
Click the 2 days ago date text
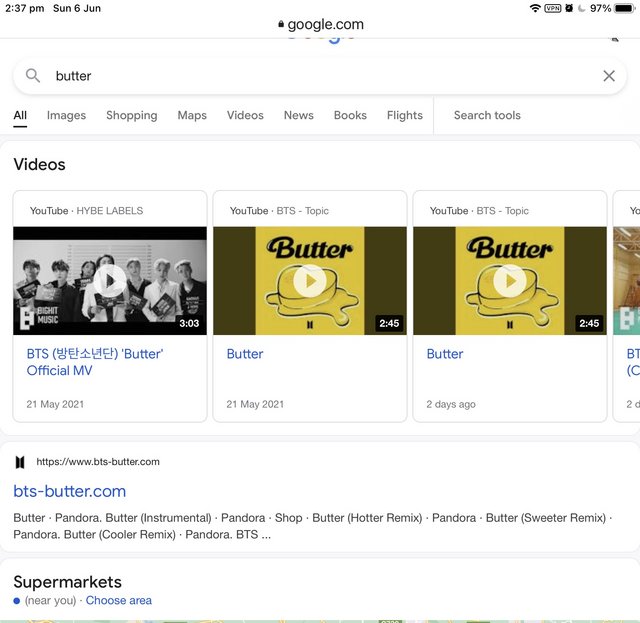[451, 404]
